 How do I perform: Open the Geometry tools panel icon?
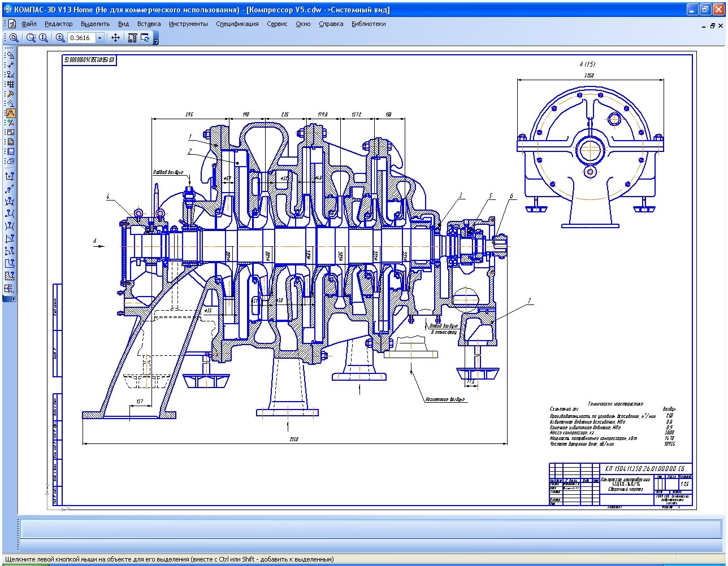[10, 55]
